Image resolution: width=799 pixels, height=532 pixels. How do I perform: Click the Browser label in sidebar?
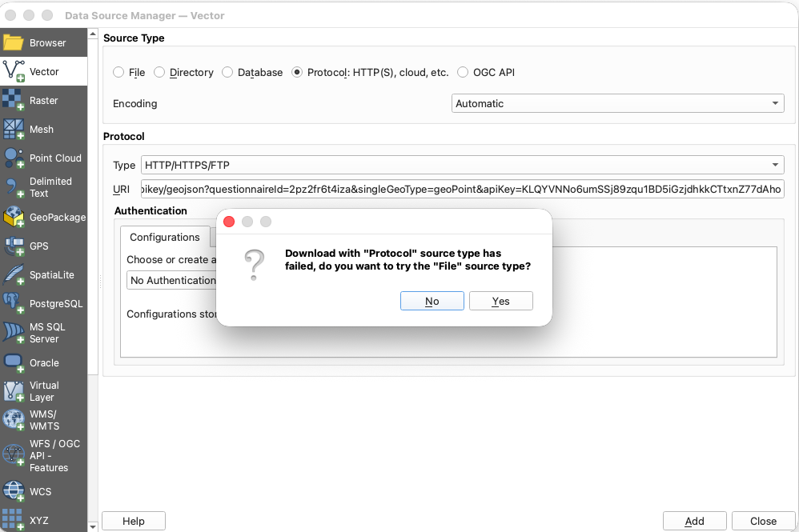point(47,42)
